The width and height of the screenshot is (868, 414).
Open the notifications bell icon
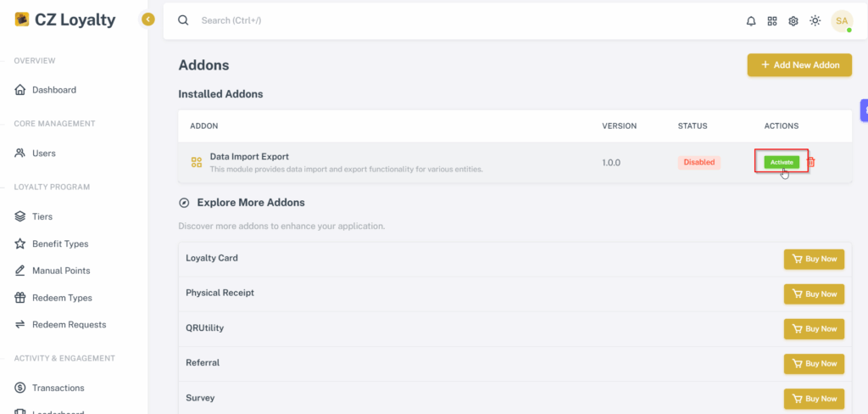pos(751,21)
